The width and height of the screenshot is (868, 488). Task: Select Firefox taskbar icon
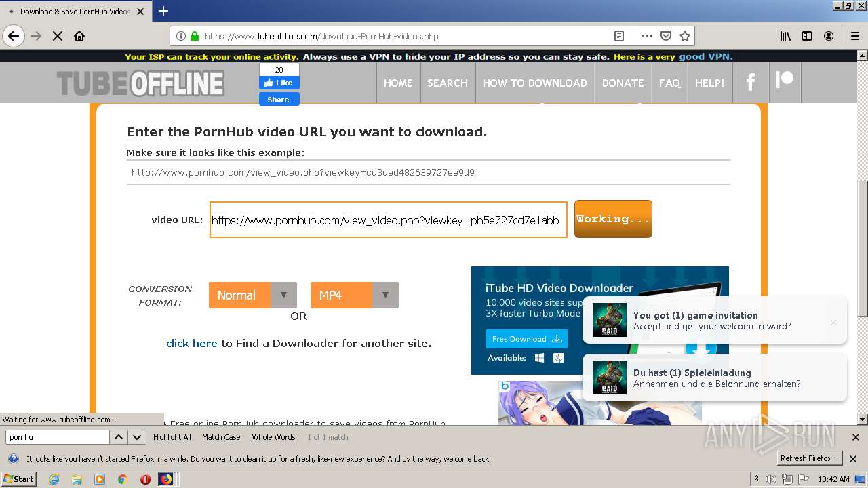(x=166, y=479)
